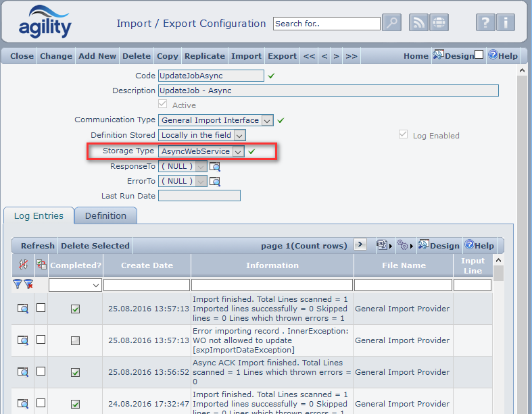532x414 pixels.
Task: Click the Refresh button in log entries
Action: [x=37, y=246]
